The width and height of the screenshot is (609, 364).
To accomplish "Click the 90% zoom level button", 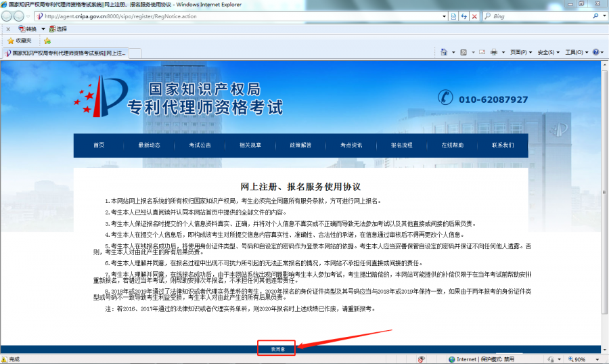I will [577, 359].
